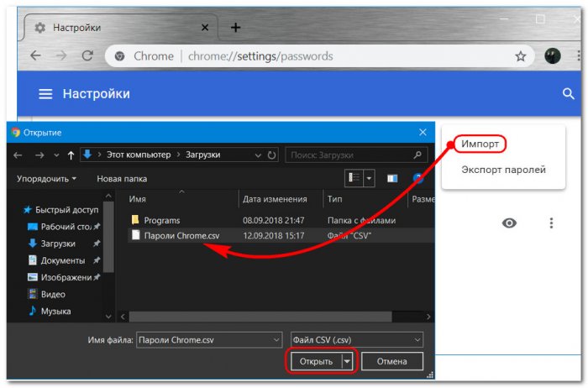Click the settings gear icon on the tab
Viewport: 588px width, 388px height.
point(40,28)
